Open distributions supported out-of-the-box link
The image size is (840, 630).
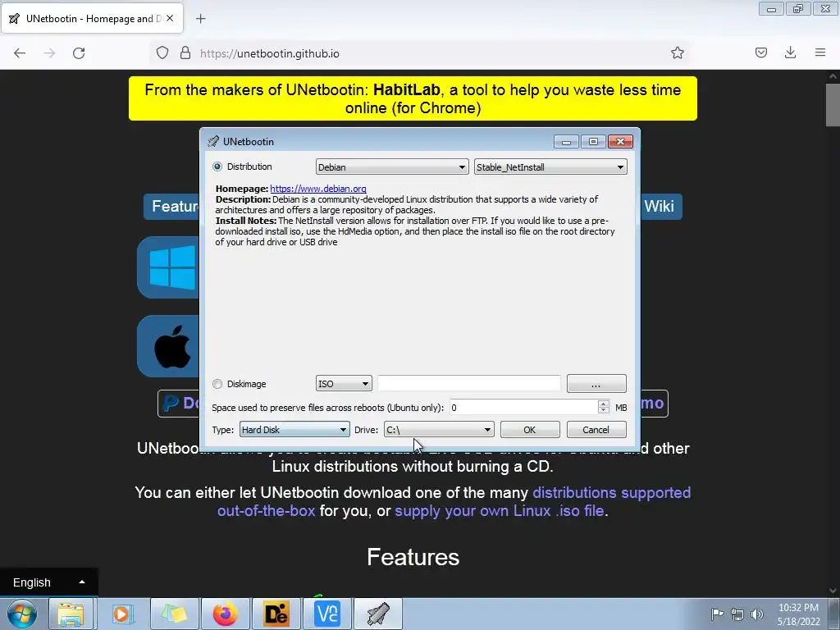[x=454, y=501]
